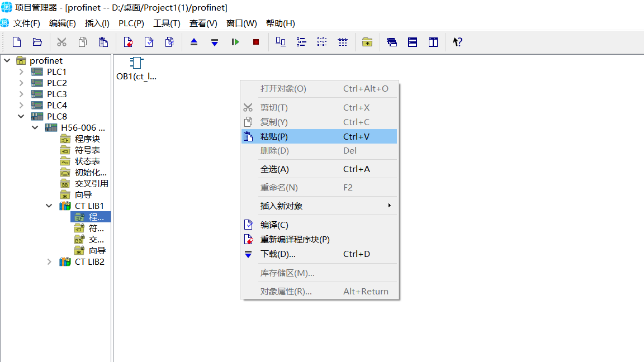
Task: Expand the CT LIB2 library node
Action: tap(49, 262)
